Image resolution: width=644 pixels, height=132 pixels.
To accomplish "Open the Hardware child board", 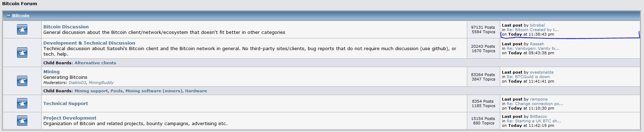I will coord(196,91).
